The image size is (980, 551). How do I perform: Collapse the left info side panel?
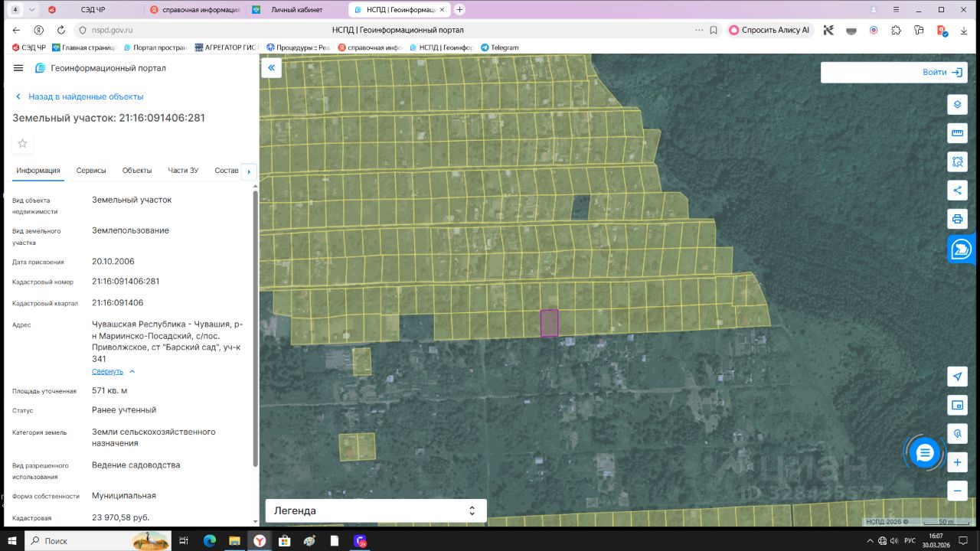(x=271, y=68)
